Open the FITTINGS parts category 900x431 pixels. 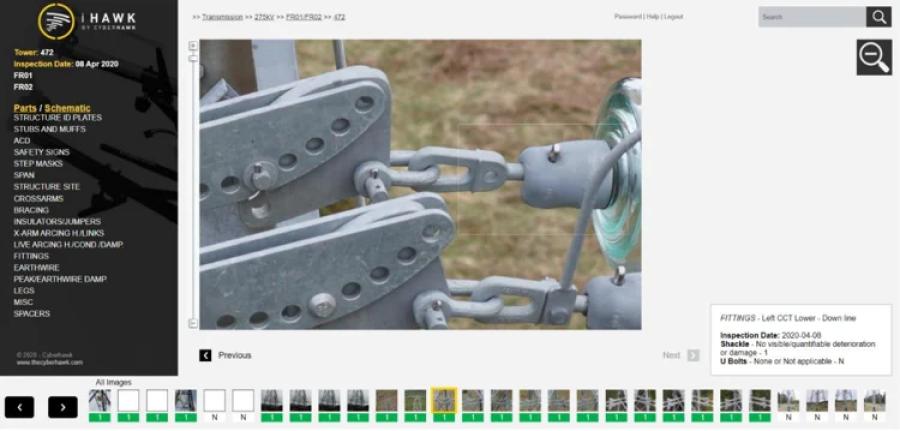pos(31,256)
